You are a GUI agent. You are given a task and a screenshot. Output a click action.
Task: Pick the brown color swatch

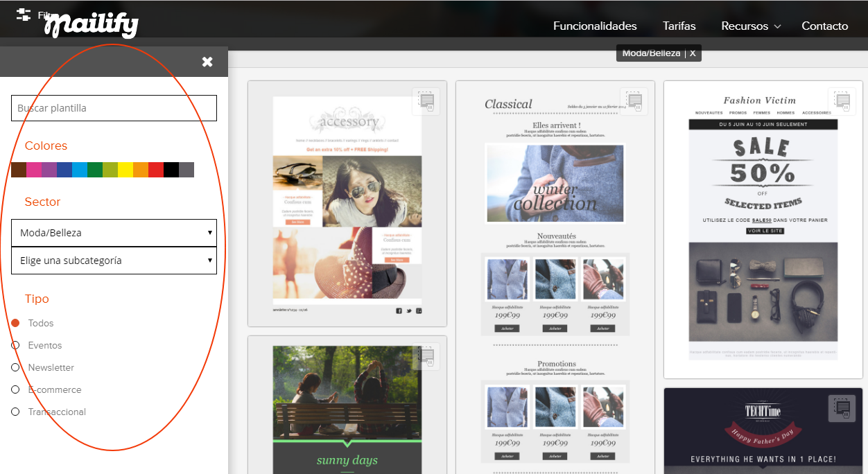(19, 170)
